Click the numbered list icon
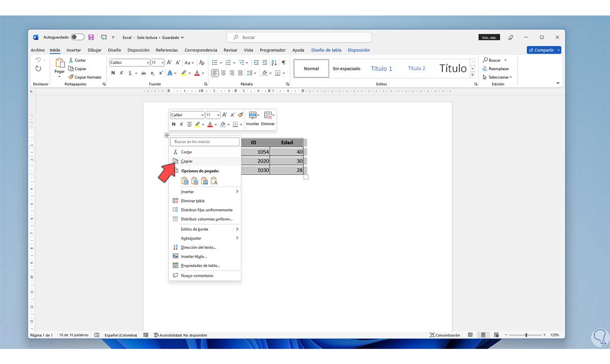610x364 pixels. pos(228,62)
